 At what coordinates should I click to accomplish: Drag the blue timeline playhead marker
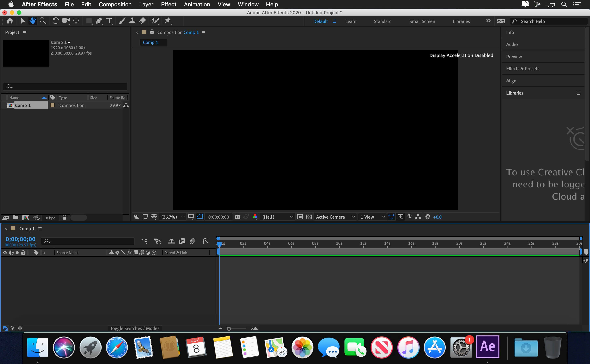219,243
